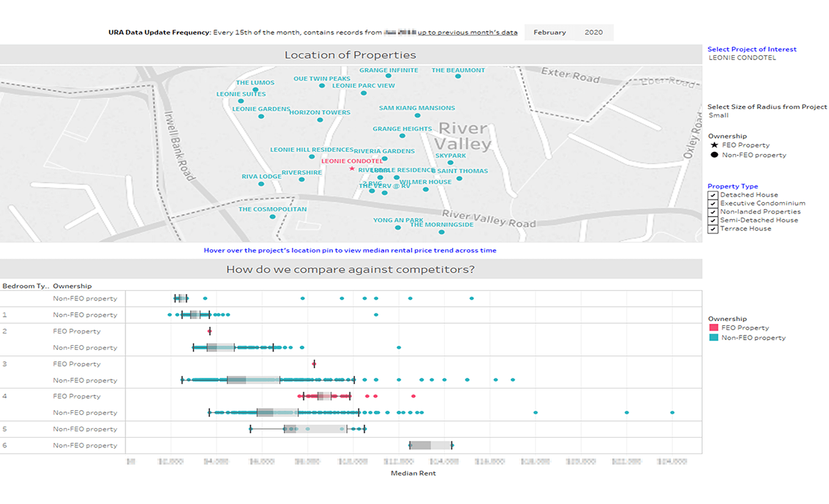829x504 pixels.
Task: Click the pink FEO point in bedroom 3 row
Action: tap(314, 364)
